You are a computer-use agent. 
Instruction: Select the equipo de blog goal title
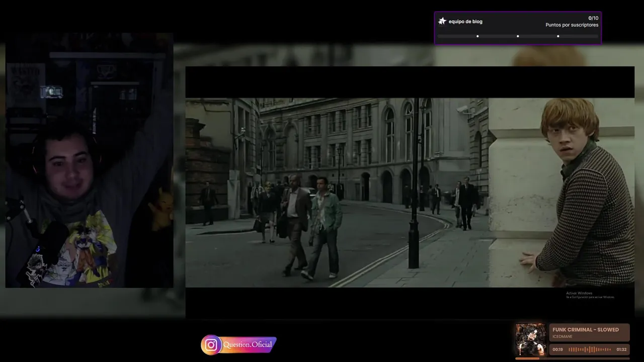pos(465,22)
